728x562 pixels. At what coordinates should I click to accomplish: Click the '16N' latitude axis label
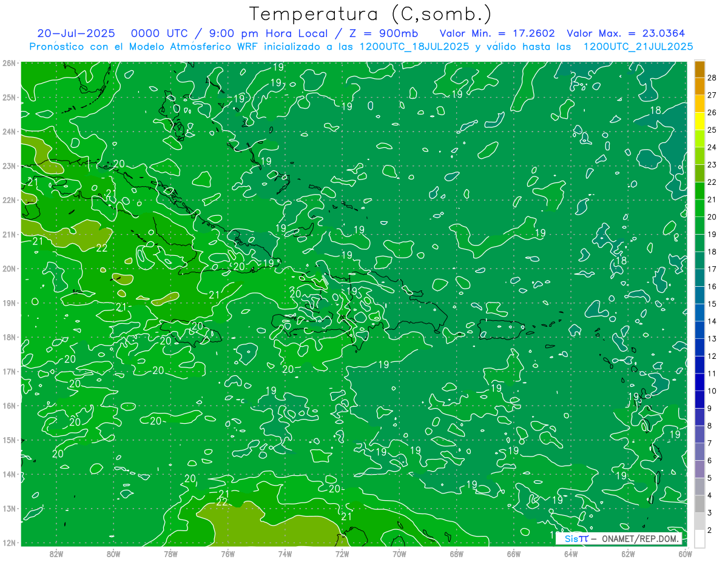coord(8,406)
